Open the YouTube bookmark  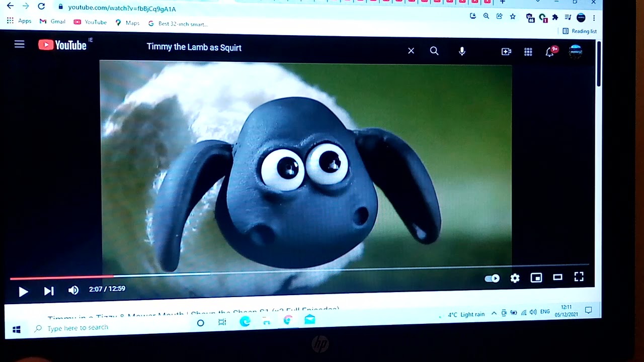90,22
